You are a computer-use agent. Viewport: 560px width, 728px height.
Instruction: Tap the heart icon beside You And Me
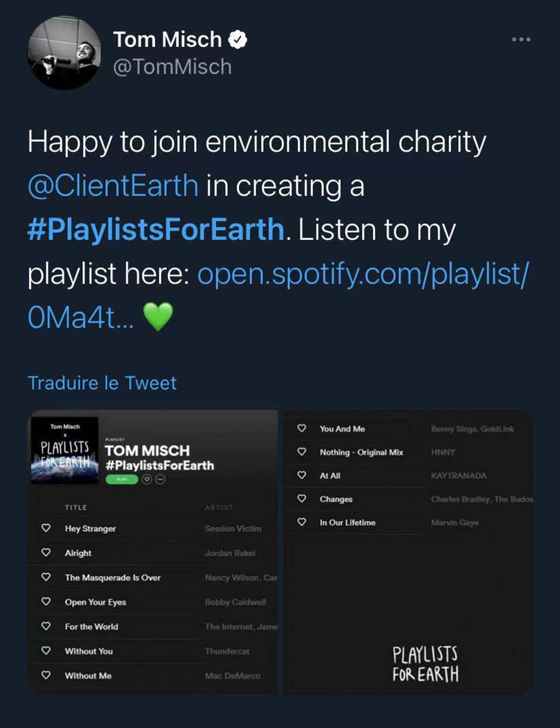point(302,428)
